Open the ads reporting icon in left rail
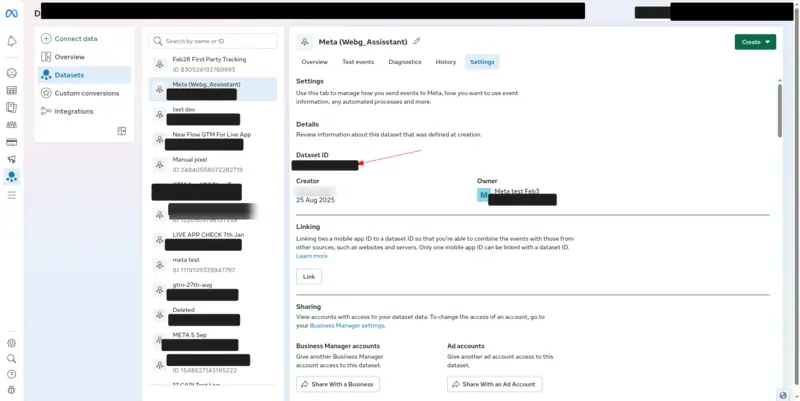Screen dimensions: 800x401 (11, 107)
